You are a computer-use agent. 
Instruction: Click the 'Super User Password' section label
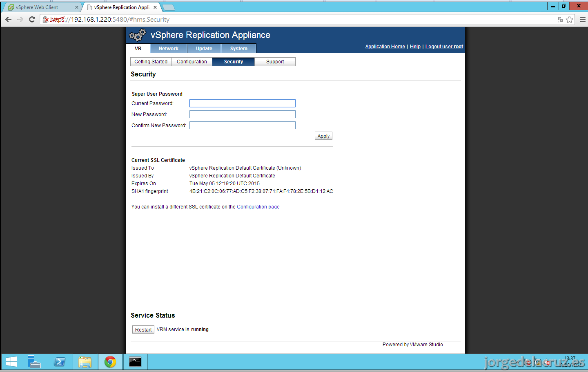pos(157,94)
